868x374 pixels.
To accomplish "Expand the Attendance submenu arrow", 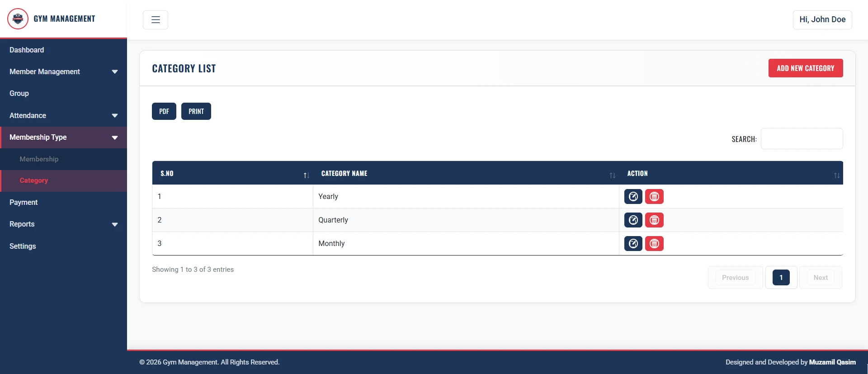I will pos(115,116).
